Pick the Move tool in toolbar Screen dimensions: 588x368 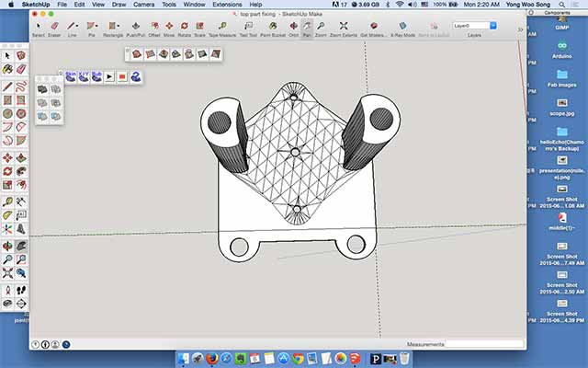[x=169, y=29]
